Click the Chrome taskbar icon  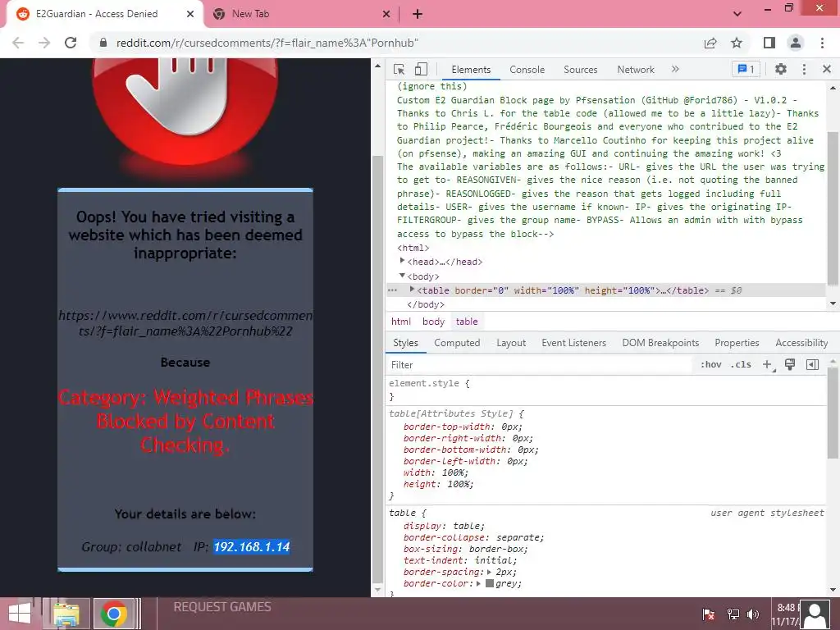[x=113, y=614]
